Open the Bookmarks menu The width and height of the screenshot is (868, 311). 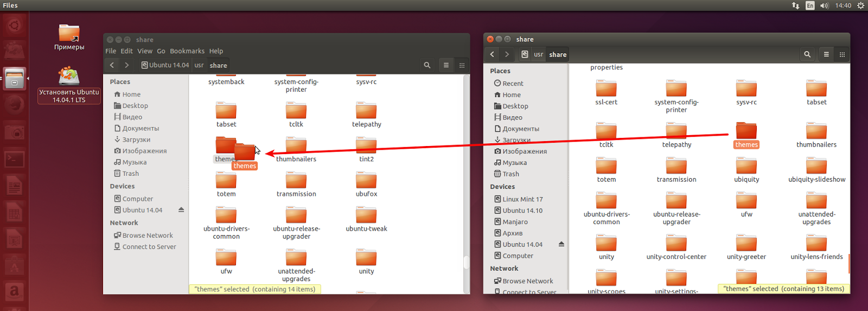[187, 51]
